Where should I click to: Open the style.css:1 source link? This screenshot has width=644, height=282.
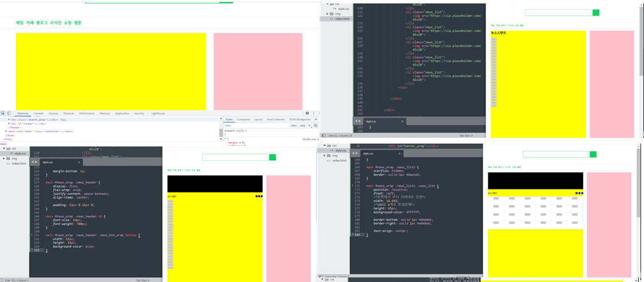[310, 140]
